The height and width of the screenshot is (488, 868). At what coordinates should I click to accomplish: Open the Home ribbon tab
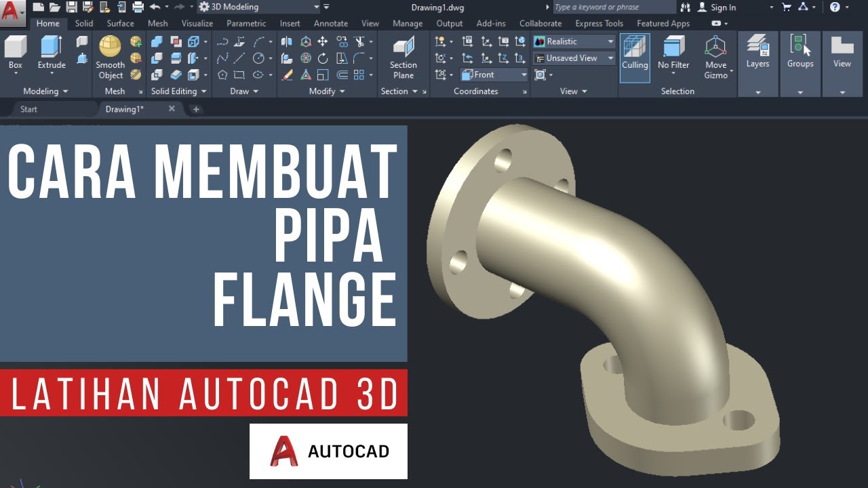48,23
